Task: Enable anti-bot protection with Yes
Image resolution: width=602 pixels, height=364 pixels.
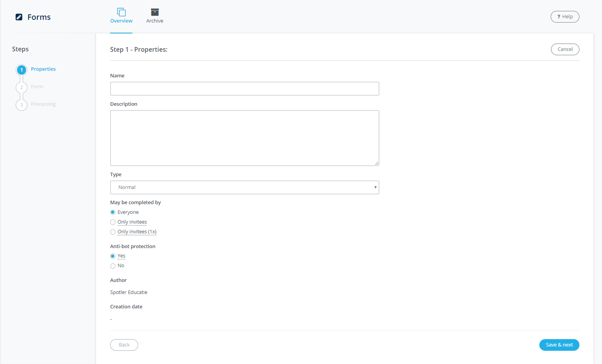Action: pyautogui.click(x=113, y=256)
